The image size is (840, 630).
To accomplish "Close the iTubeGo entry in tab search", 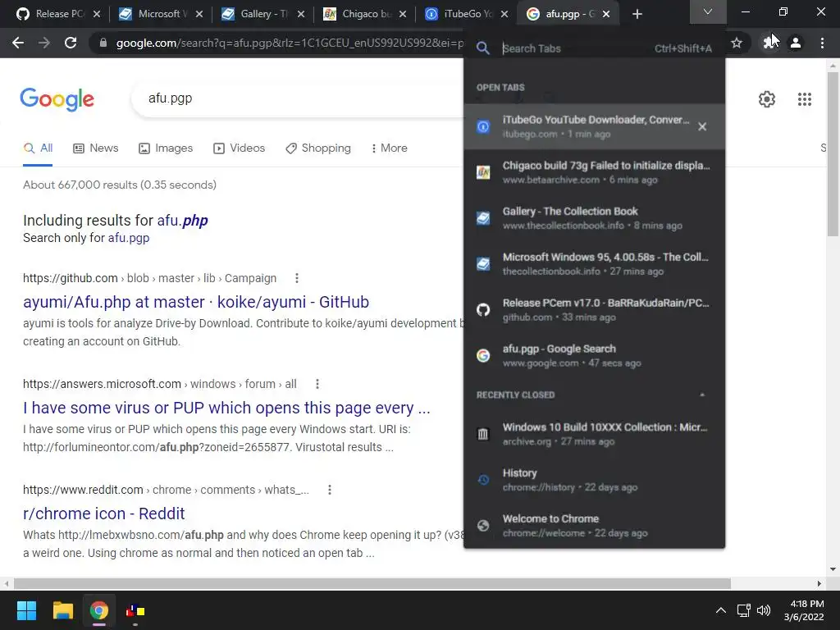I will click(702, 126).
